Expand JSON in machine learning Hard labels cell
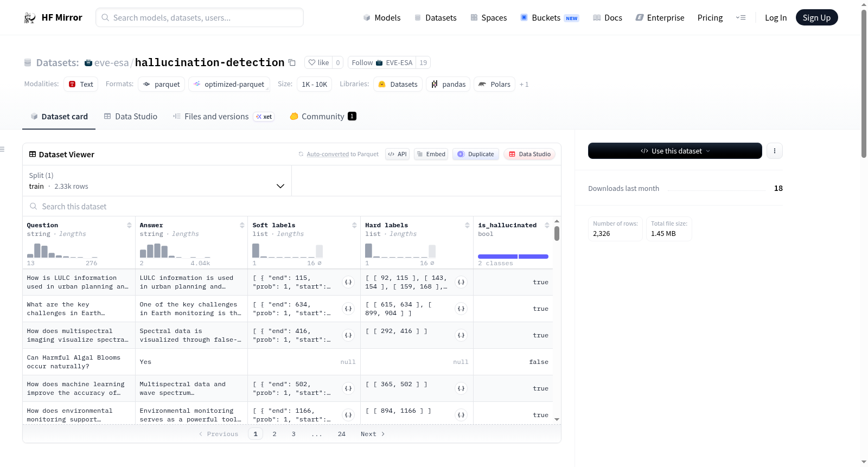 coord(461,388)
